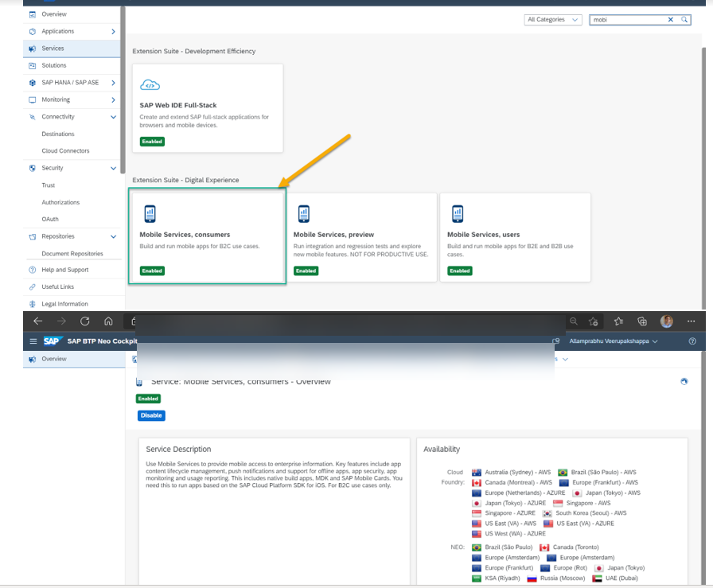Open the 'Mobile Services, consumers' tile title
This screenshot has height=588, width=713.
tap(185, 235)
